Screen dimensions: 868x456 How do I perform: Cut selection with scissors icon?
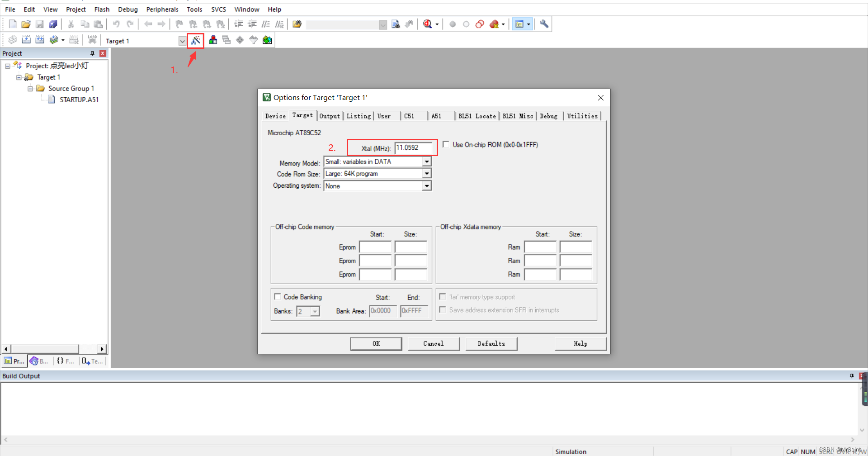pos(71,24)
